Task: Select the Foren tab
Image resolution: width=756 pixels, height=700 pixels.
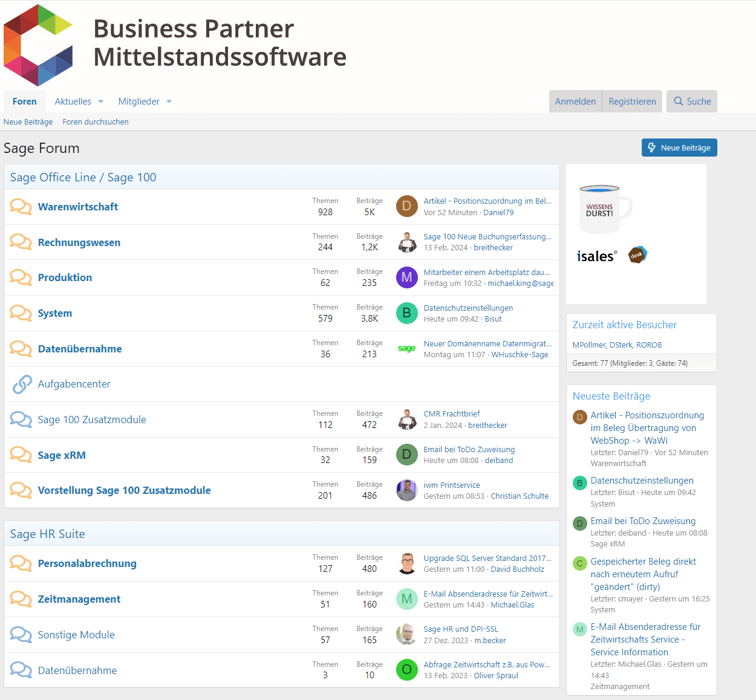Action: [25, 102]
